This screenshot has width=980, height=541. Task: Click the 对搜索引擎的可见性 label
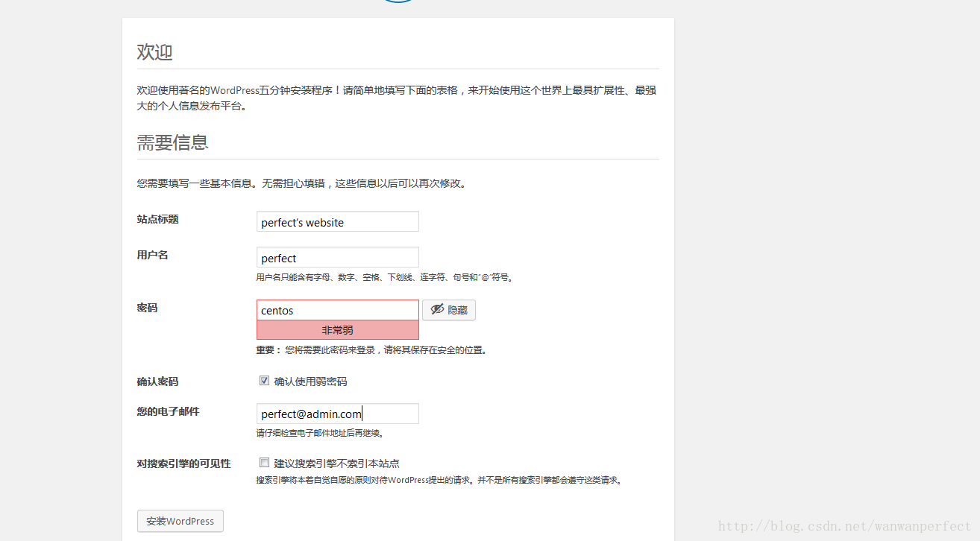tap(183, 464)
